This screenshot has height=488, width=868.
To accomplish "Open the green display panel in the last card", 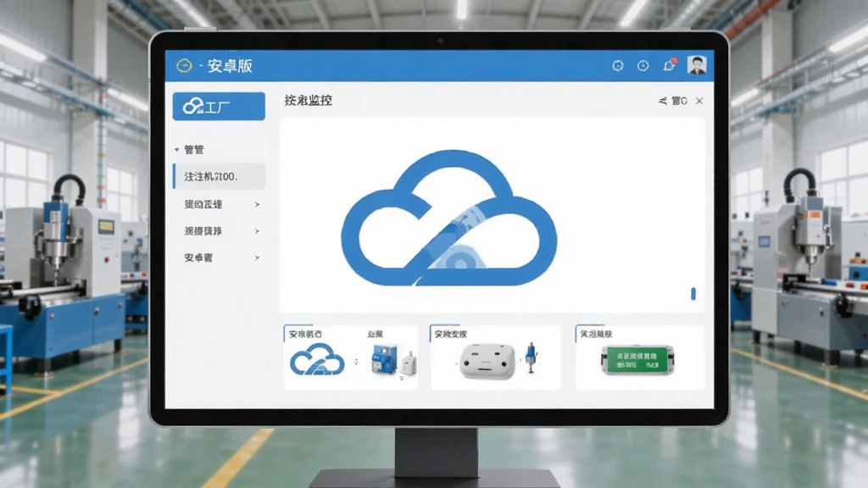I will click(x=637, y=359).
